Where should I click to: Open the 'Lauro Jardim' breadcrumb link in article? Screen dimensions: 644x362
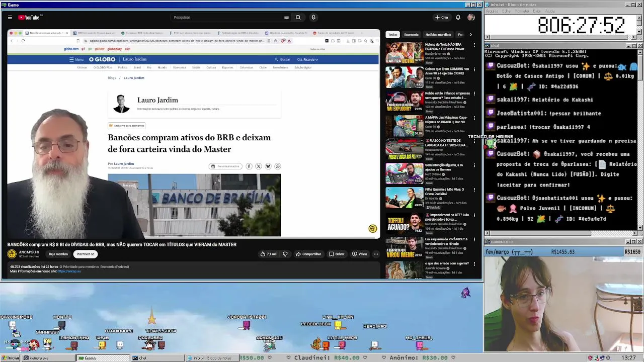(134, 78)
